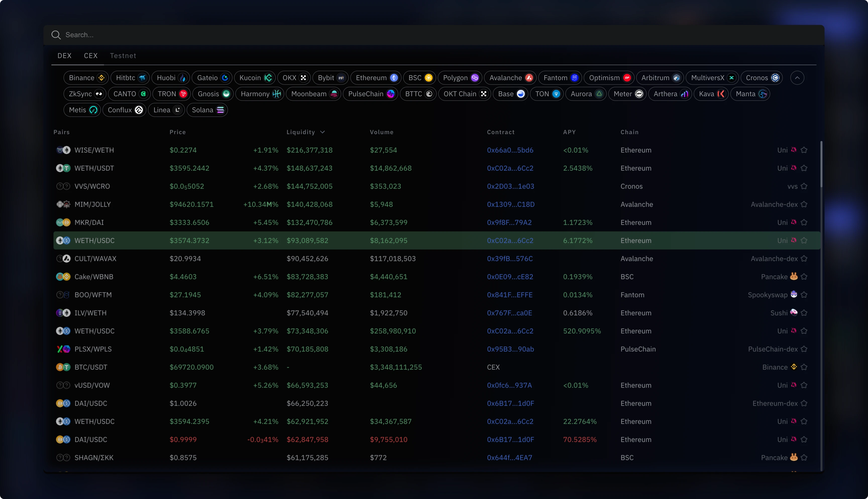Click the Optimism chip logo

coord(627,78)
